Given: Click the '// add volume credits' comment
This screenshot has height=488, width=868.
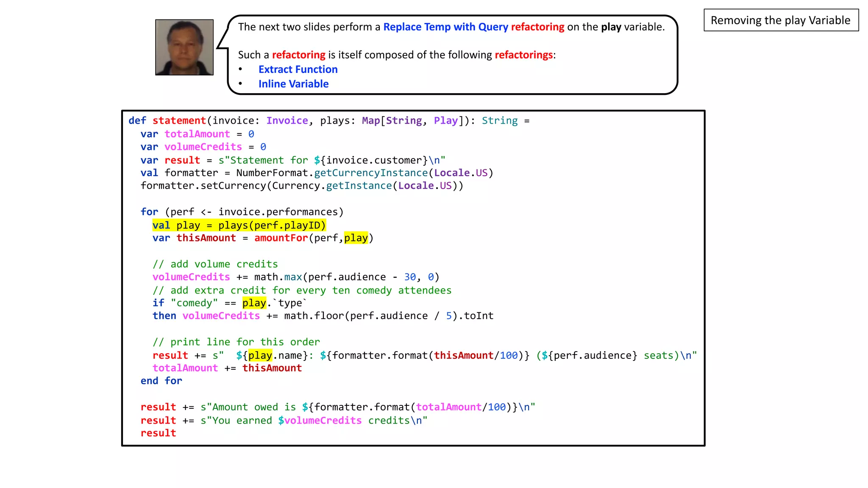Looking at the screenshot, I should coord(215,264).
